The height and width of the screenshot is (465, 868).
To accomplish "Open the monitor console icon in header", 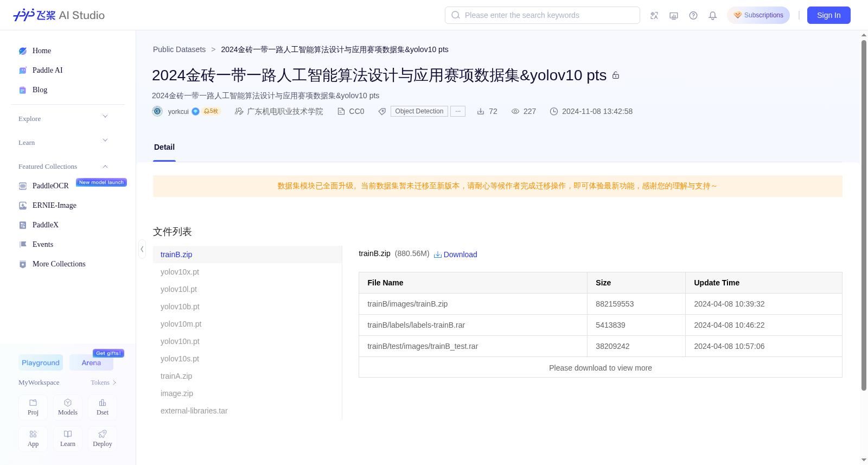I will 674,16.
